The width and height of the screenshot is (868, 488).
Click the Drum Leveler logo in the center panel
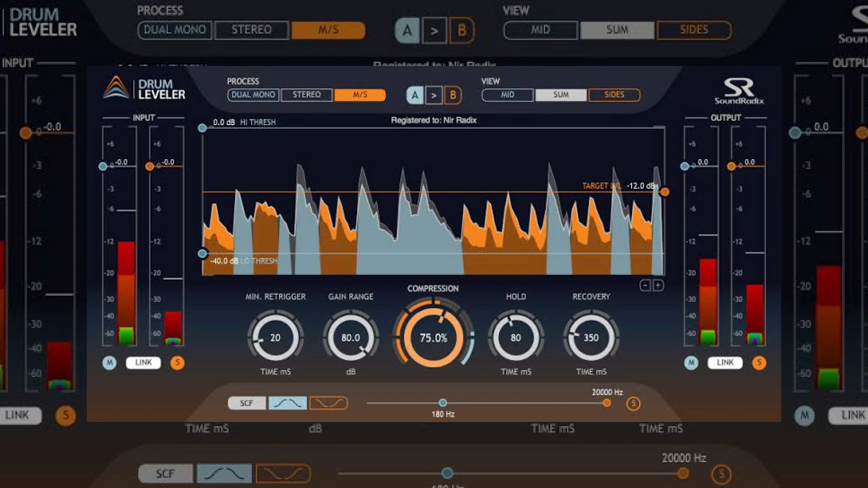[x=144, y=88]
